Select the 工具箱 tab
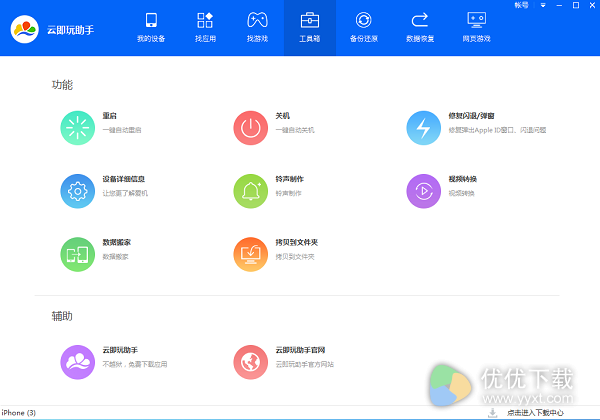The width and height of the screenshot is (600, 420). pyautogui.click(x=310, y=28)
